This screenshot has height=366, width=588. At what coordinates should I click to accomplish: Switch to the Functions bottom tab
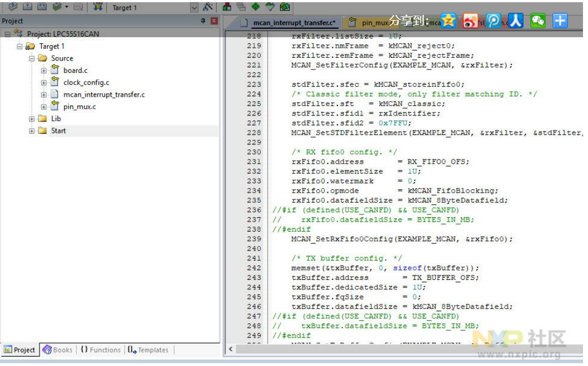tap(100, 350)
